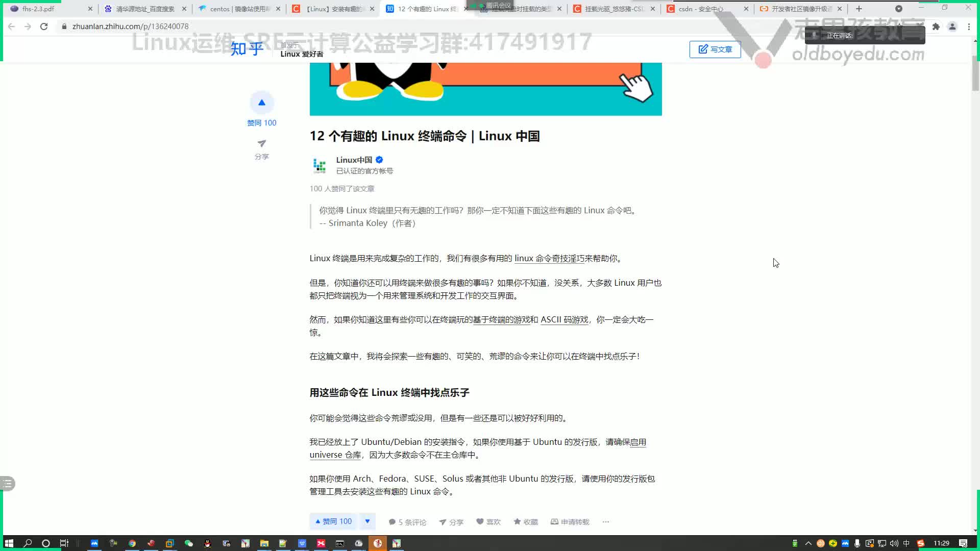Open QQ penguin from the taskbar

(207, 543)
